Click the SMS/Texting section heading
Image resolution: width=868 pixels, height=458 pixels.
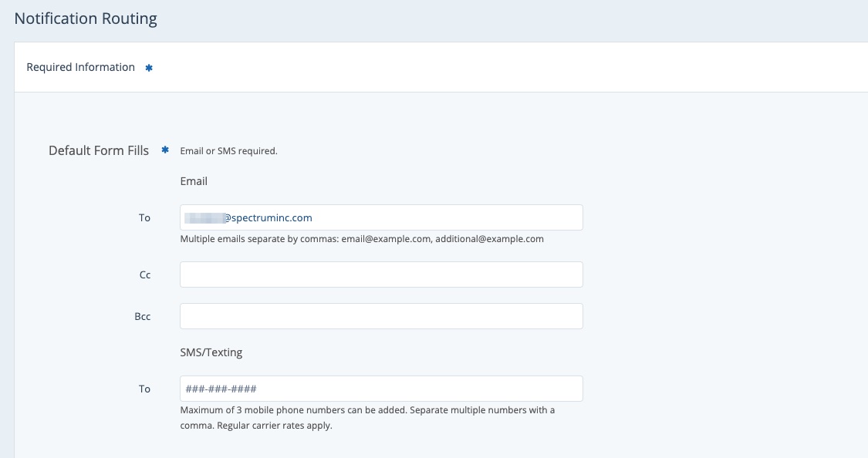[x=211, y=352]
